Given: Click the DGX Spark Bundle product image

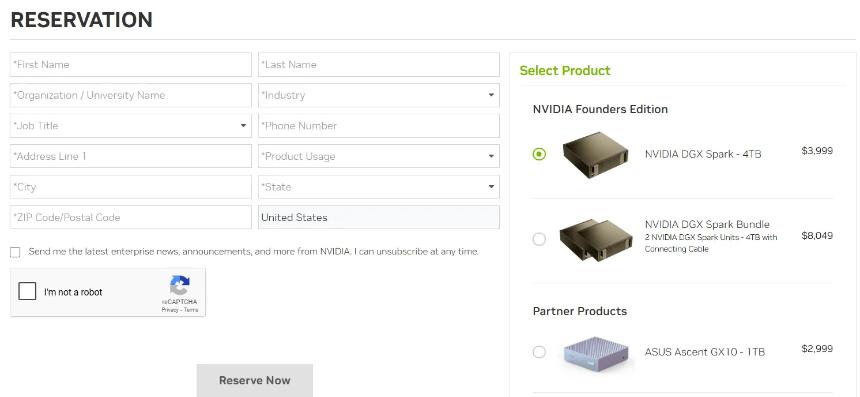Looking at the screenshot, I should (596, 240).
